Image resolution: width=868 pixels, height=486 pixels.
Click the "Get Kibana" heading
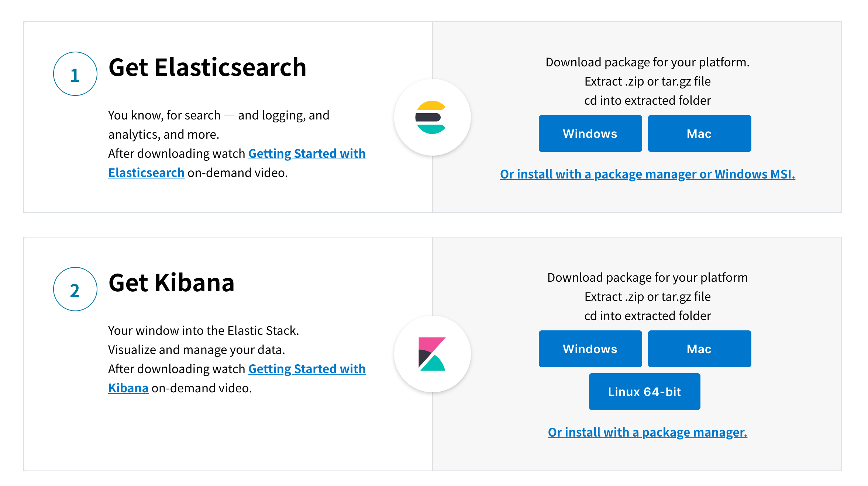pos(171,283)
